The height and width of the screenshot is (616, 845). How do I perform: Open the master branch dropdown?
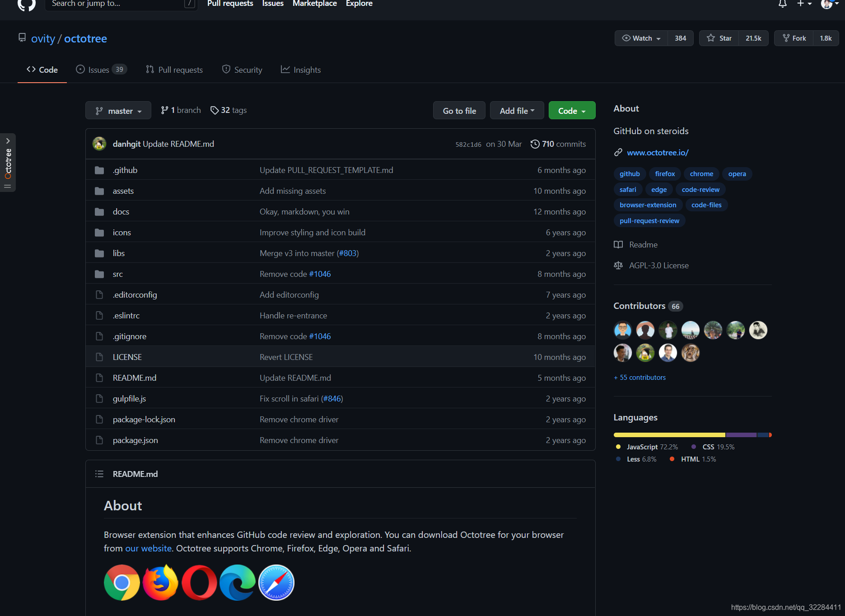118,110
